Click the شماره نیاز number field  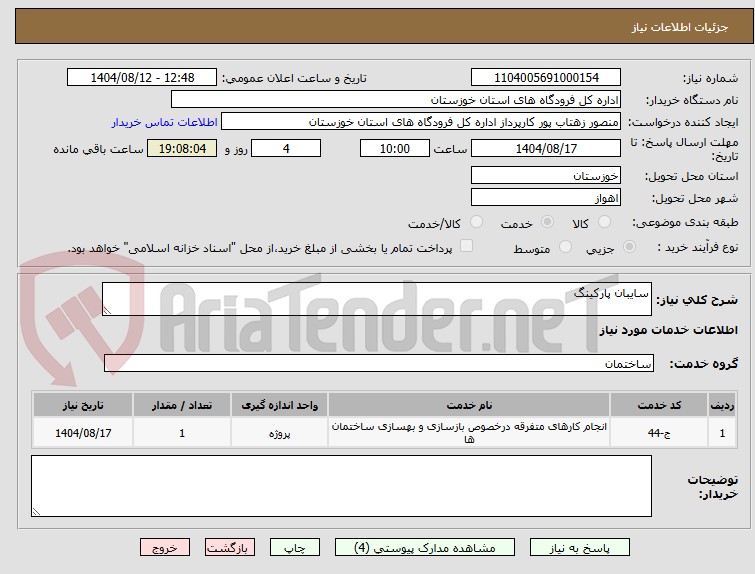coord(546,78)
